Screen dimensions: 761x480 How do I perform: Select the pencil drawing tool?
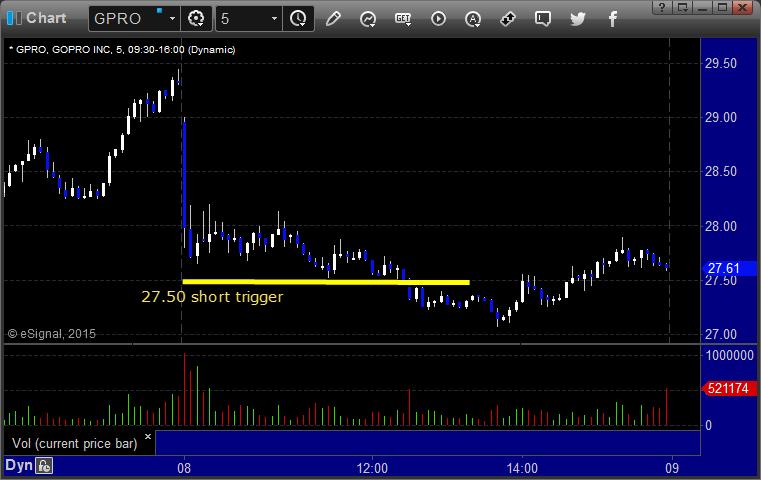333,19
